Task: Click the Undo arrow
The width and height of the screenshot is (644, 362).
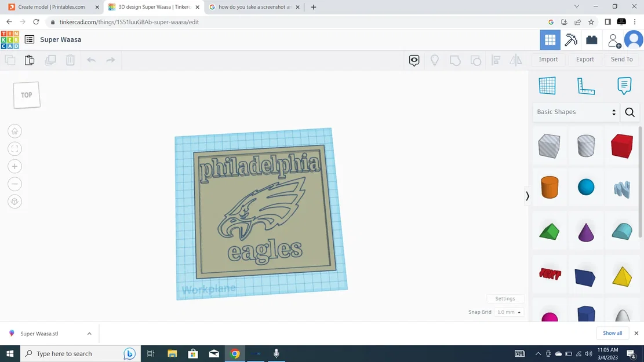Action: (91, 60)
